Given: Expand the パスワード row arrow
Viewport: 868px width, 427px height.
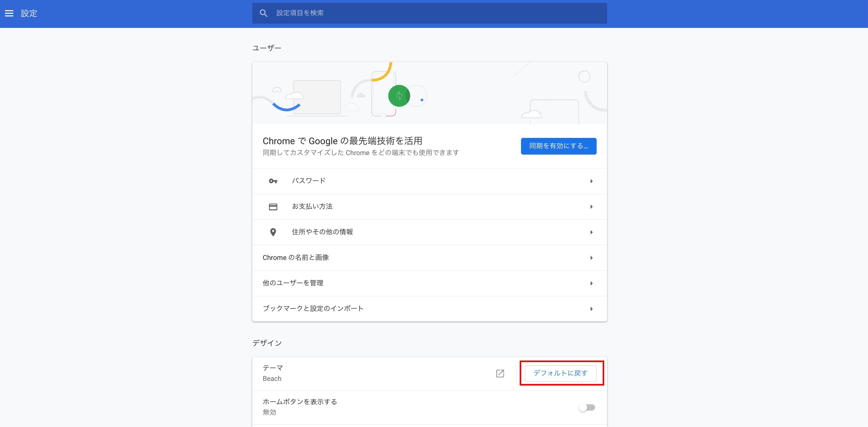Looking at the screenshot, I should [591, 181].
